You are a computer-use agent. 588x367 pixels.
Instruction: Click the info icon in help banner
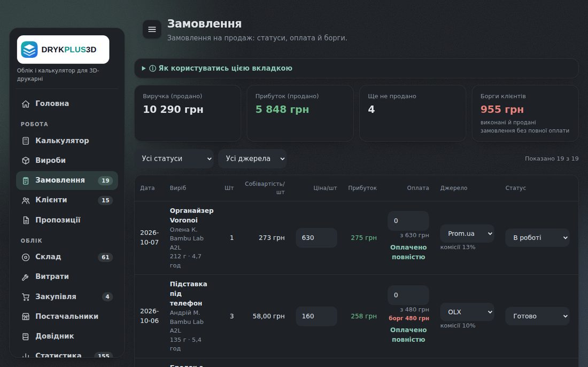(x=153, y=68)
